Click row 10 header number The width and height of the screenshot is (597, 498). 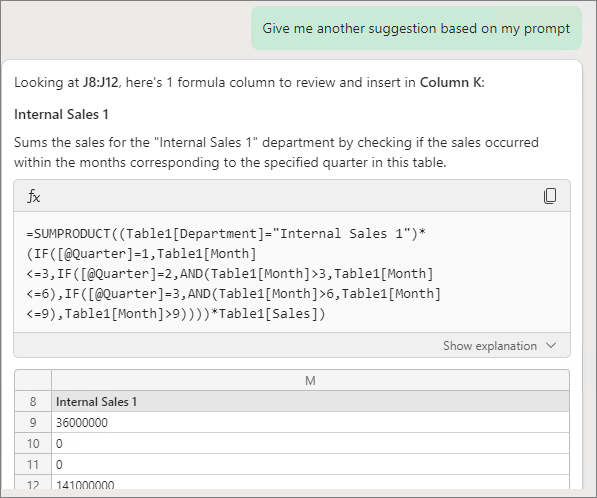pos(33,443)
